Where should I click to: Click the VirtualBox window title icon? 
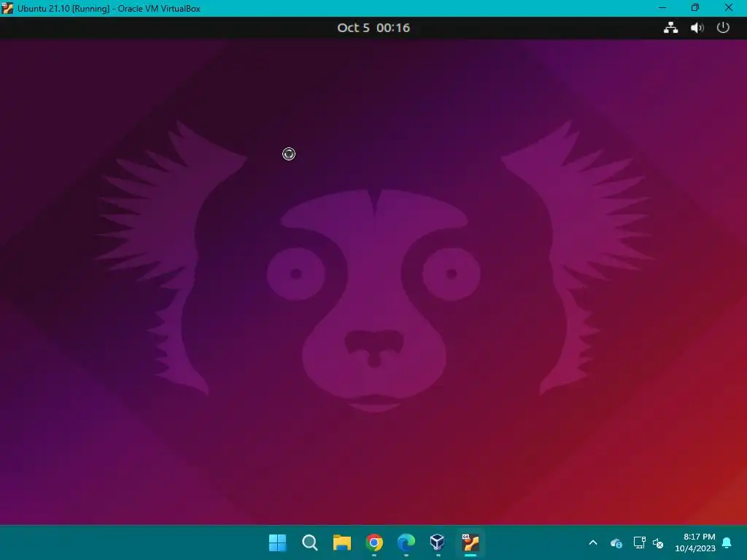pos(7,8)
